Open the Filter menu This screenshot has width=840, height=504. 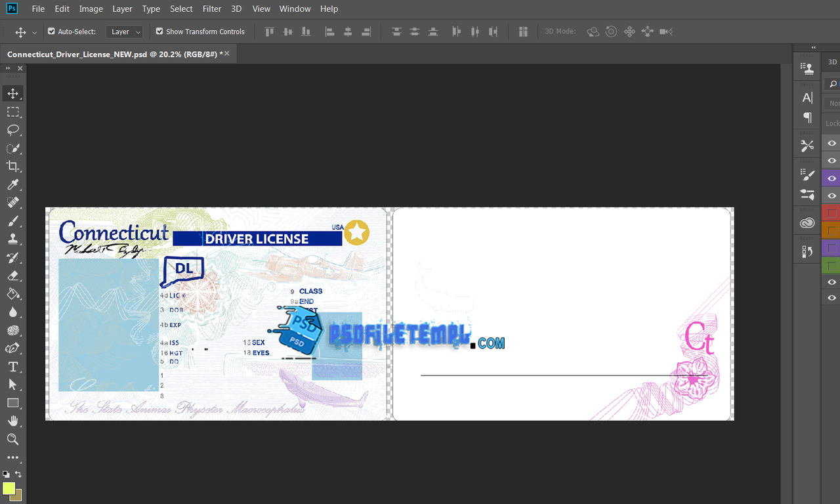(x=212, y=9)
